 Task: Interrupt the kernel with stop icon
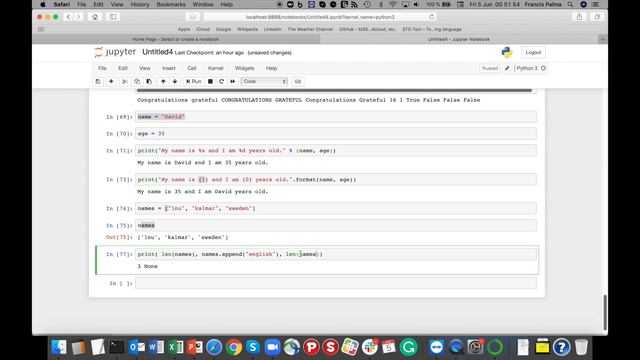(x=210, y=82)
